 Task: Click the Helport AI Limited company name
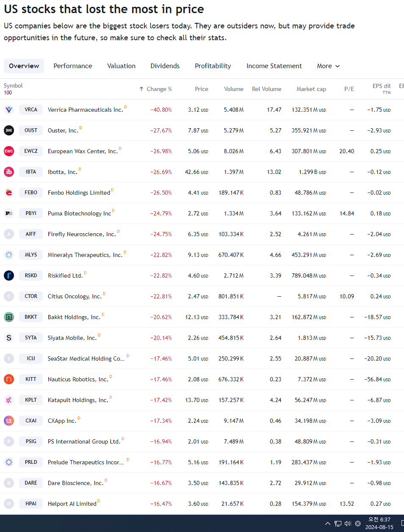click(72, 504)
